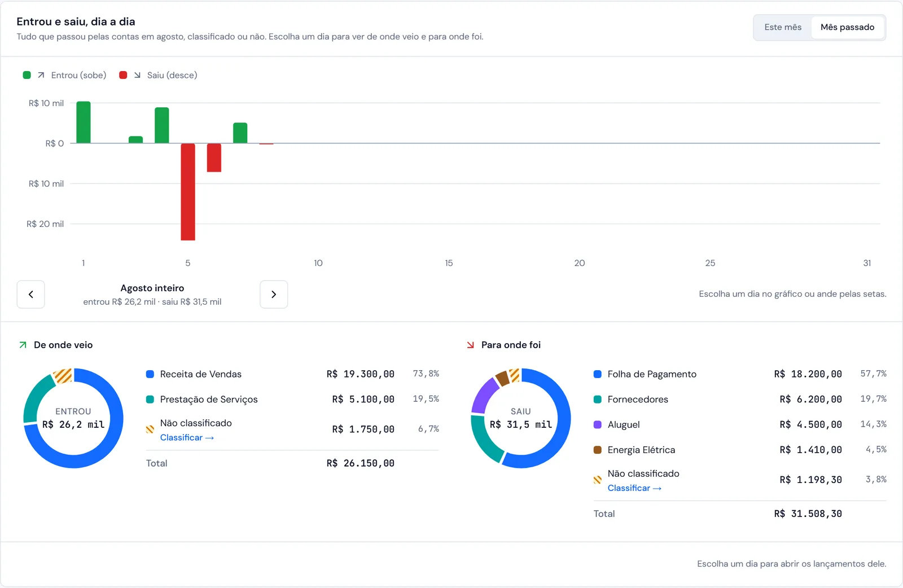Click the Receita de Vendas blue marker

pos(150,374)
